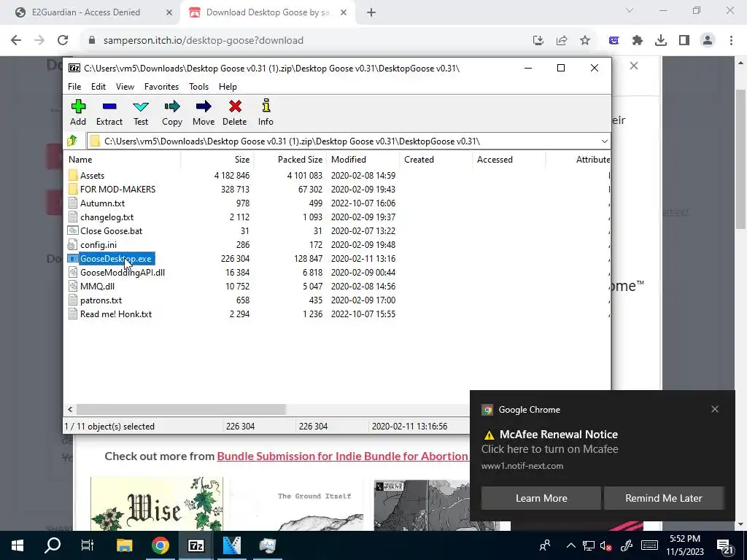
Task: Click Learn More on McAfee notification
Action: click(x=541, y=498)
